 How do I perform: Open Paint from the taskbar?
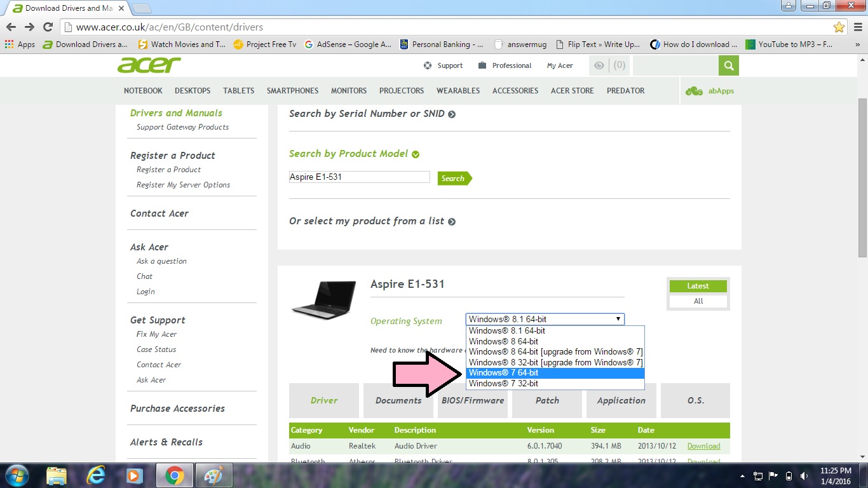click(214, 475)
